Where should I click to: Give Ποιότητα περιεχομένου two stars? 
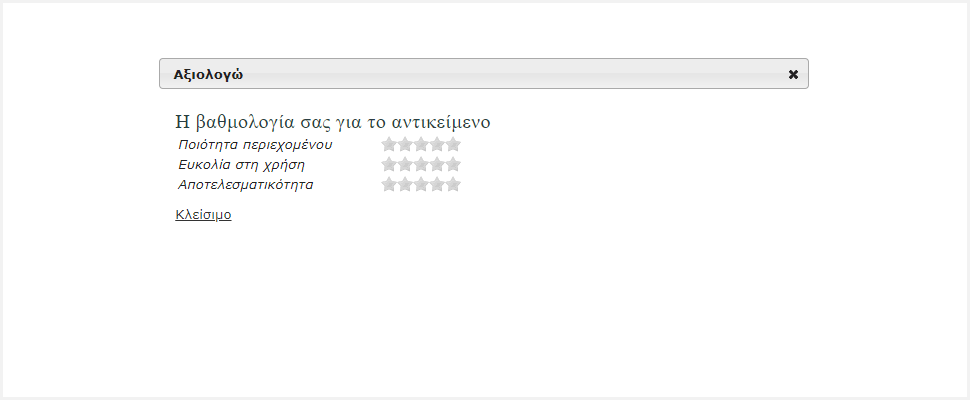[405, 145]
